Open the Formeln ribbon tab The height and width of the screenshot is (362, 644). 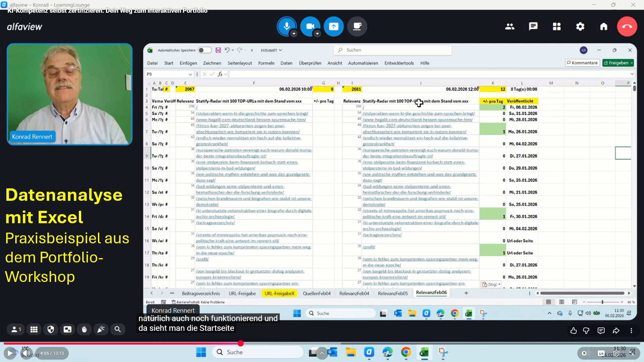[x=266, y=63]
